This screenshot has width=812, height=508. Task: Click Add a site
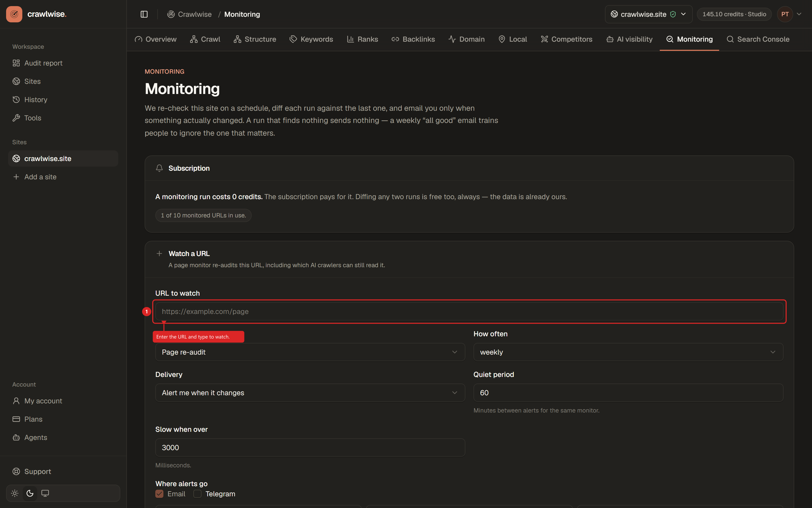[x=63, y=177]
